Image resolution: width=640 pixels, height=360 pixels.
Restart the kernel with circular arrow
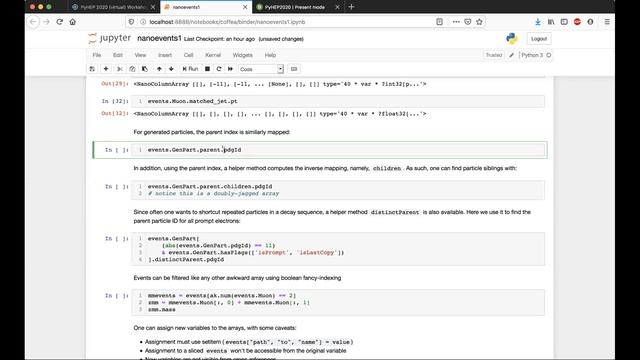click(x=219, y=69)
